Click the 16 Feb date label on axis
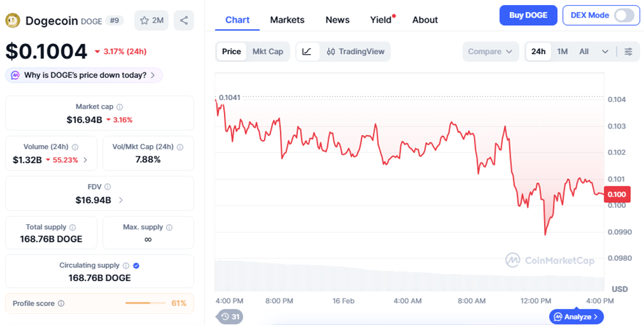Viewport: 644px width, 325px height. 343,300
